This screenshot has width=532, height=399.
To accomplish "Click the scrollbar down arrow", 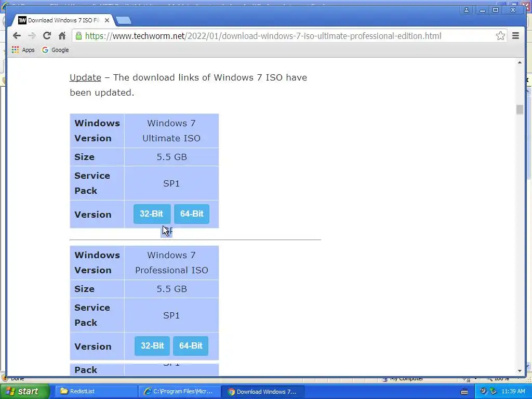I will click(x=520, y=371).
